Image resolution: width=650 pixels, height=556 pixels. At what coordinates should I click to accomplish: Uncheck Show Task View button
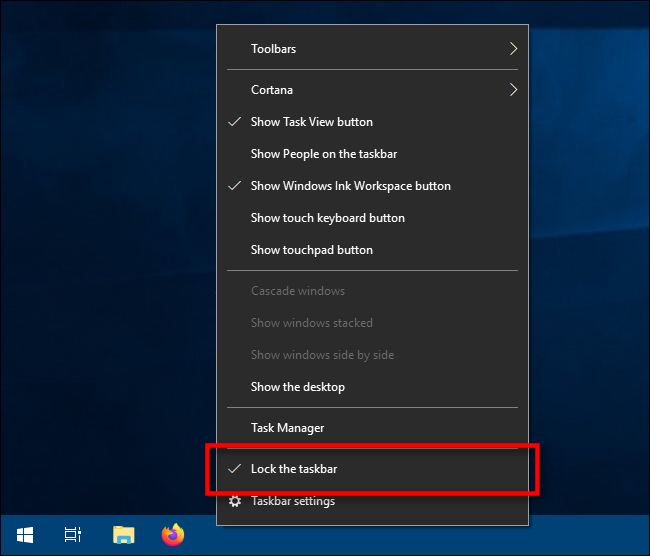click(311, 122)
